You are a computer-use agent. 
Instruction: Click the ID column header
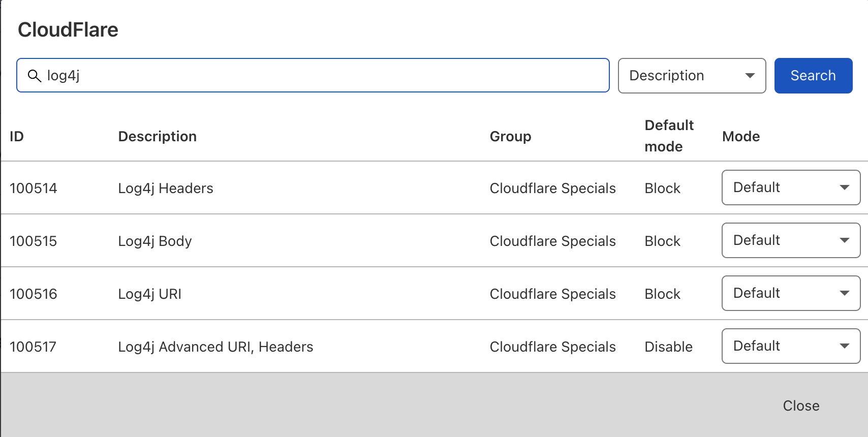tap(17, 136)
